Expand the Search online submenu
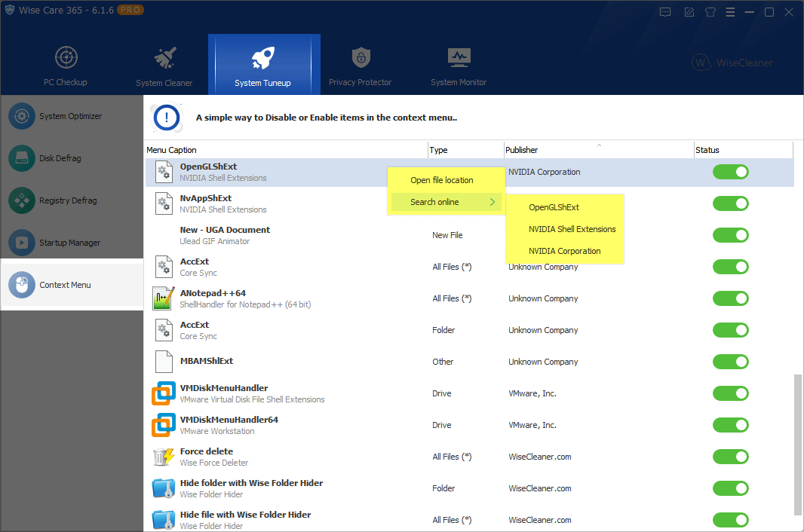The image size is (804, 532). coord(446,202)
